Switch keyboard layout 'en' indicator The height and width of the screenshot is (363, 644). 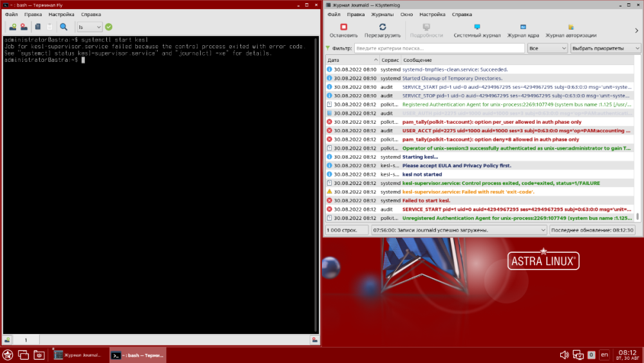(604, 355)
